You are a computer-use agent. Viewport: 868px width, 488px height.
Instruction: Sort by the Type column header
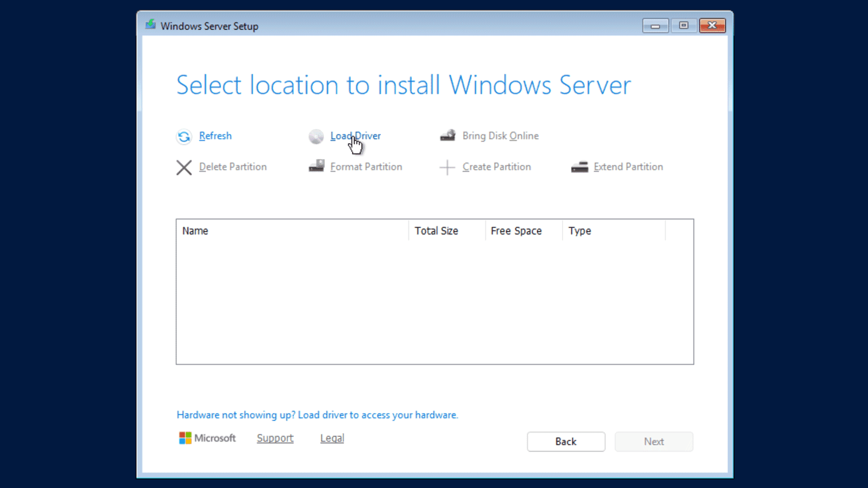click(x=614, y=230)
